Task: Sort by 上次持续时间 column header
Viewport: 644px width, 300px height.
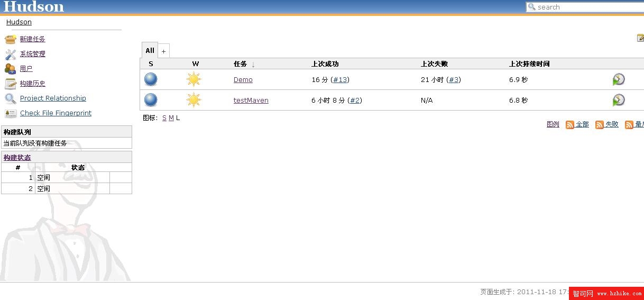Action: click(x=529, y=64)
